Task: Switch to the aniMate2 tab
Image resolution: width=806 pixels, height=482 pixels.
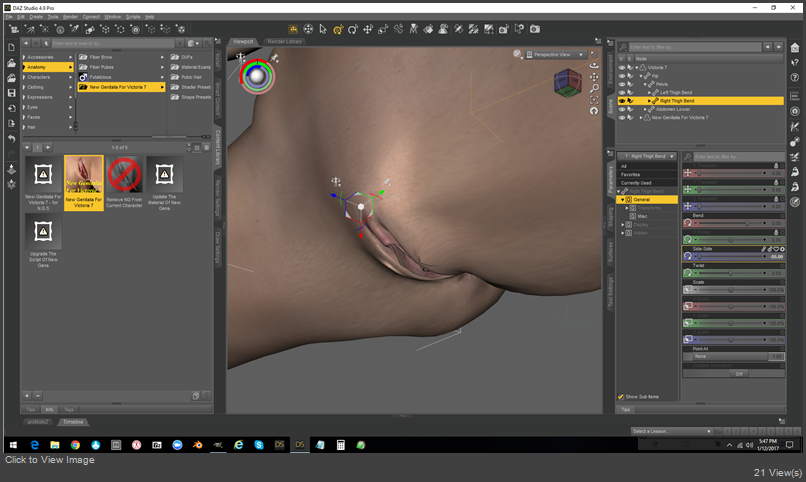Action: pos(38,422)
